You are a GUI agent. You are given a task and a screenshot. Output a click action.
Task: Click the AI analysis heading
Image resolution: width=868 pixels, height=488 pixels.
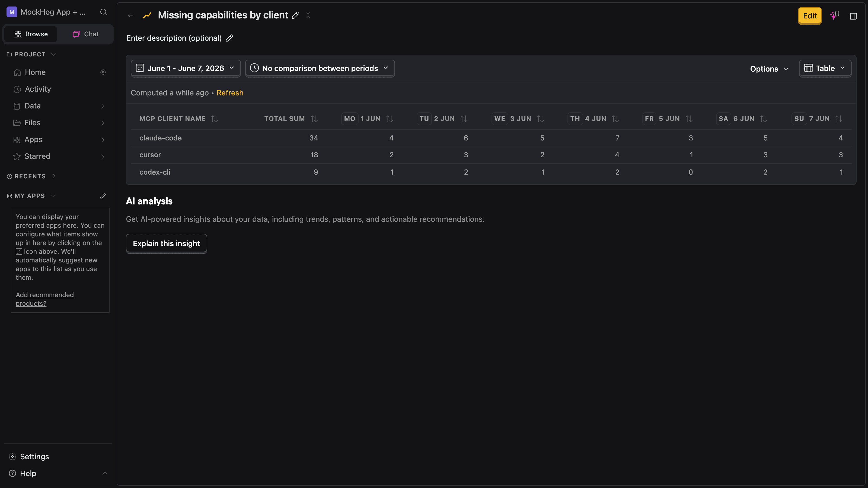click(149, 201)
